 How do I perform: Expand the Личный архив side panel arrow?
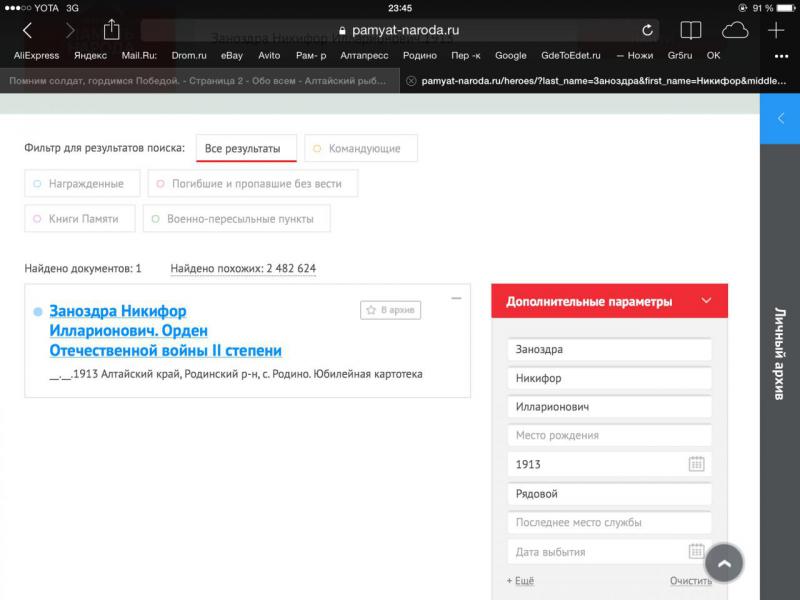click(780, 118)
